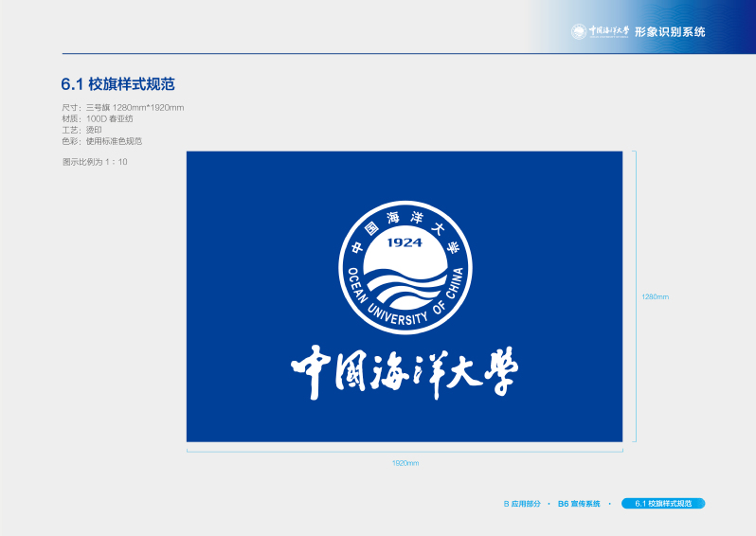Click the 尺寸 flag size specification line
The height and width of the screenshot is (536, 756).
(123, 107)
